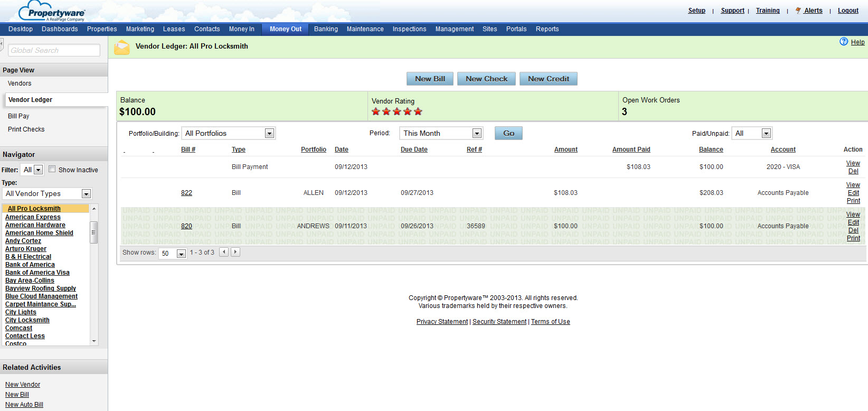Open the Bill Pay page view
The image size is (868, 411).
18,116
